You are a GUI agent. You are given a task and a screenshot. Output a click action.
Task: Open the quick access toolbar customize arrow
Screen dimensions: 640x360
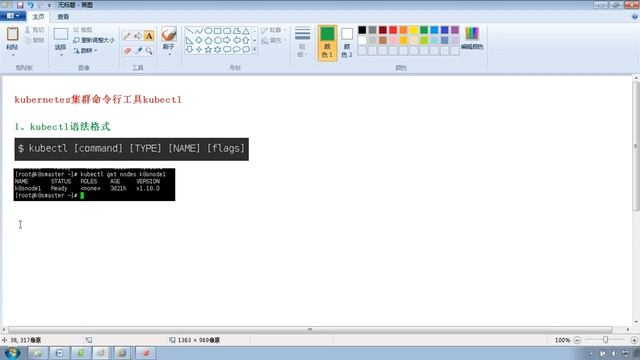coord(49,5)
